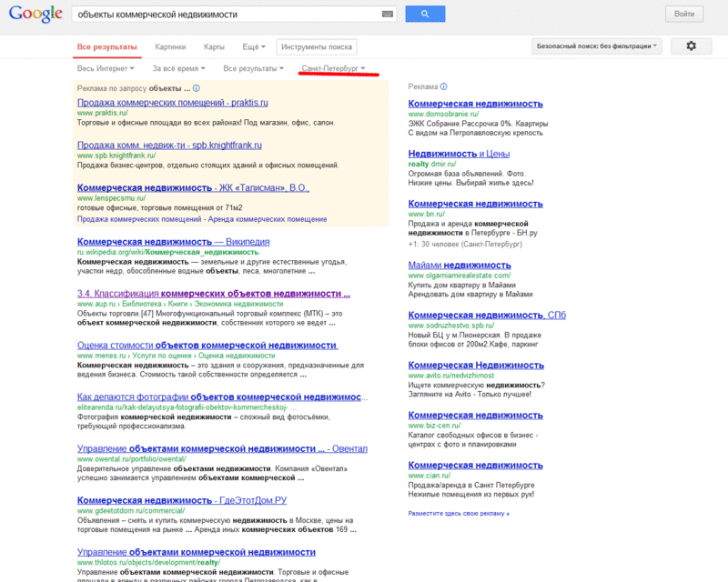Open 'Управление объектами ... - Овентал' result
Image resolution: width=728 pixels, height=582 pixels.
(222, 449)
